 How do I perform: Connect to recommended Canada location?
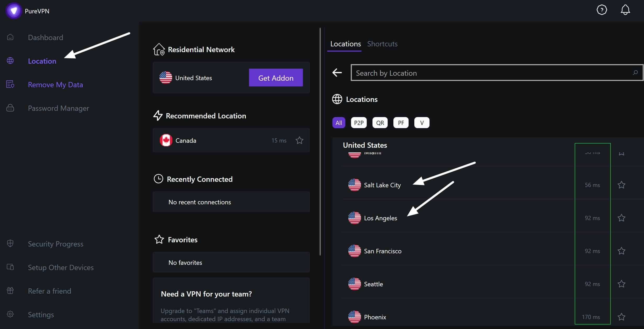tap(231, 140)
